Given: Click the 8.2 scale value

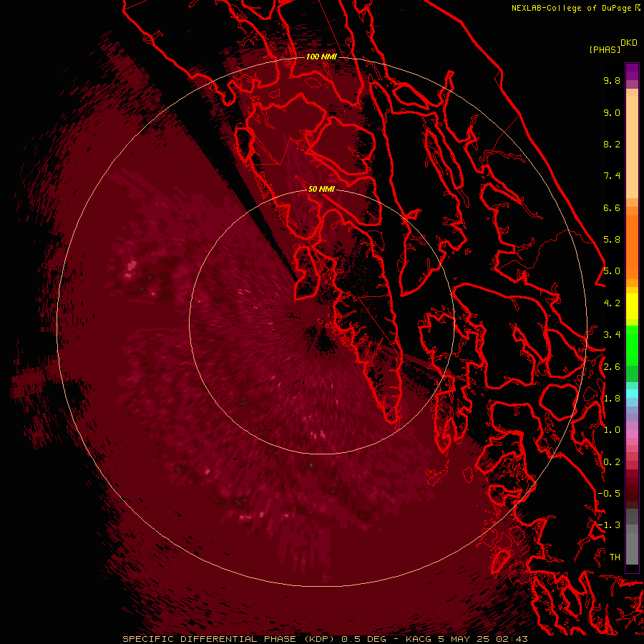Looking at the screenshot, I should [x=612, y=144].
